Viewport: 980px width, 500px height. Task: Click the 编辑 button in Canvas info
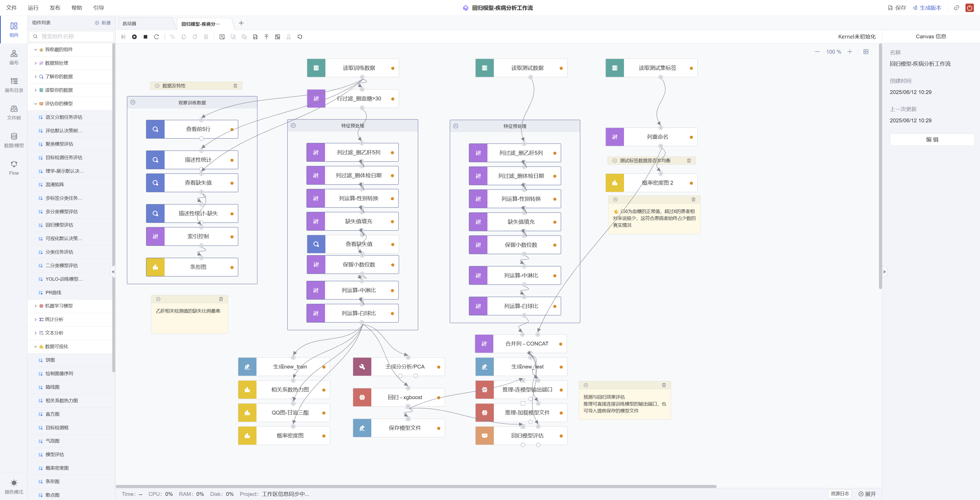point(932,140)
